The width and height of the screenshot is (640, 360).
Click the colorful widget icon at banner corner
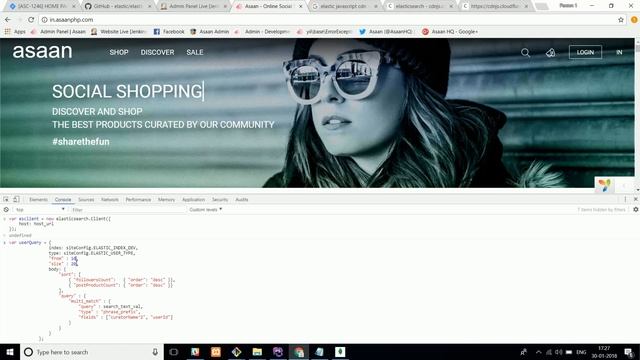click(x=604, y=185)
